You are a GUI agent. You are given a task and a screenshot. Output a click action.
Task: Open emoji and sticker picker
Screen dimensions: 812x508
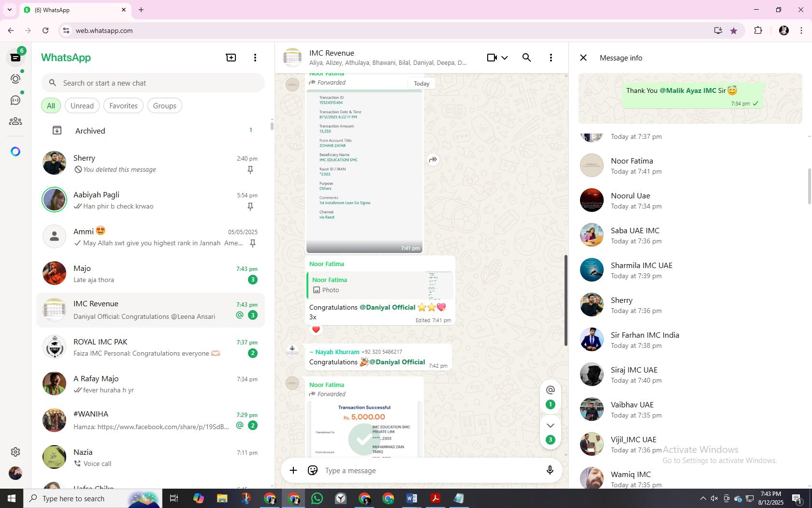pos(313,470)
